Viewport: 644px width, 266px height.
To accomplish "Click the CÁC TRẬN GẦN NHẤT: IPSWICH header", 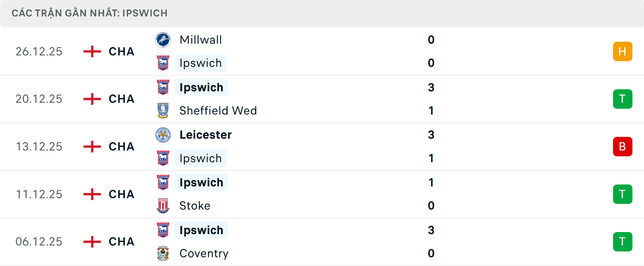I will (90, 13).
